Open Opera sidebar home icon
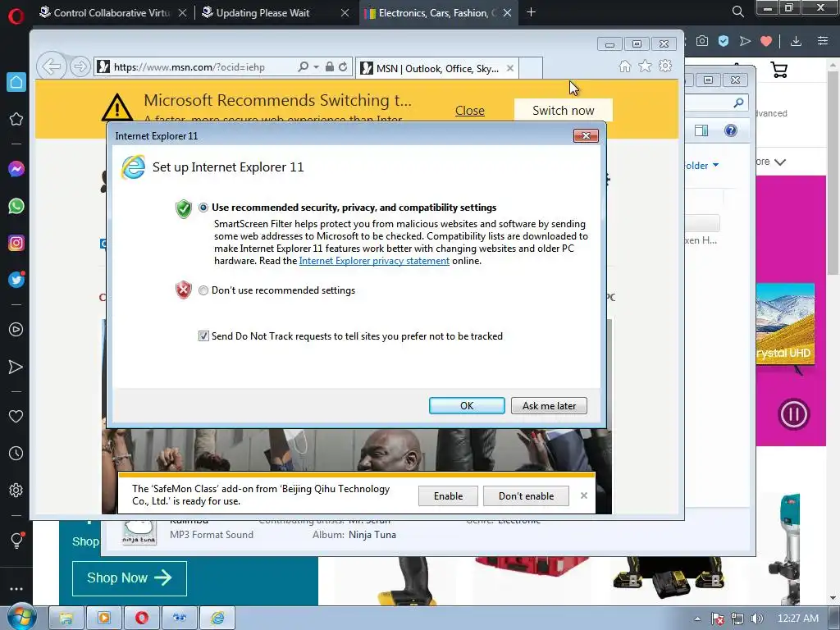Image resolution: width=840 pixels, height=630 pixels. tap(16, 82)
